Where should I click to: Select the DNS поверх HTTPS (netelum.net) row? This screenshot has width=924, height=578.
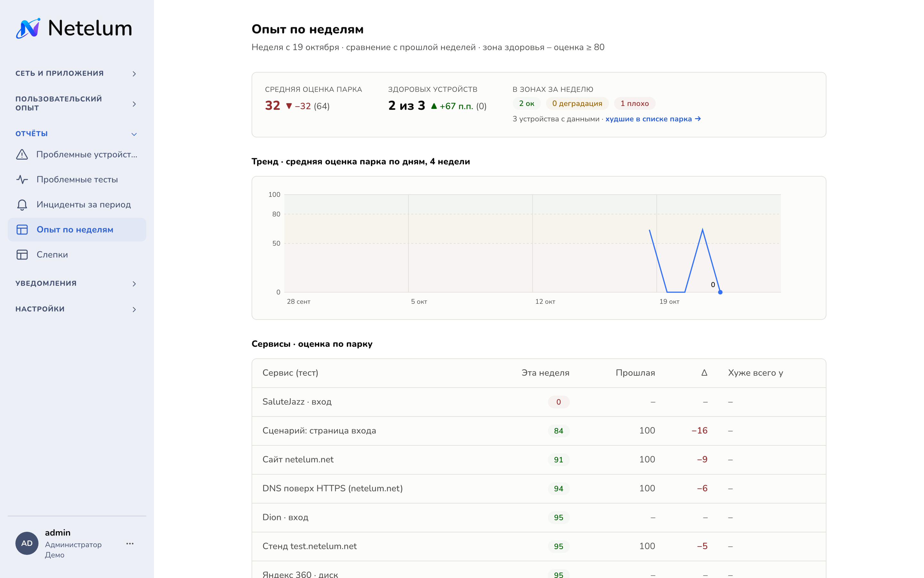click(x=539, y=488)
